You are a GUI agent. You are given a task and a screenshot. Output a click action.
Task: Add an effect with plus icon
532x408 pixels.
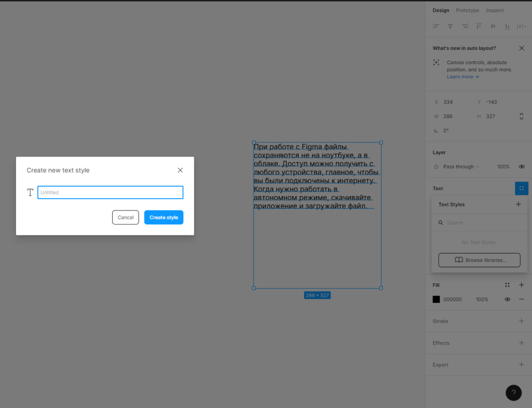[x=522, y=343]
